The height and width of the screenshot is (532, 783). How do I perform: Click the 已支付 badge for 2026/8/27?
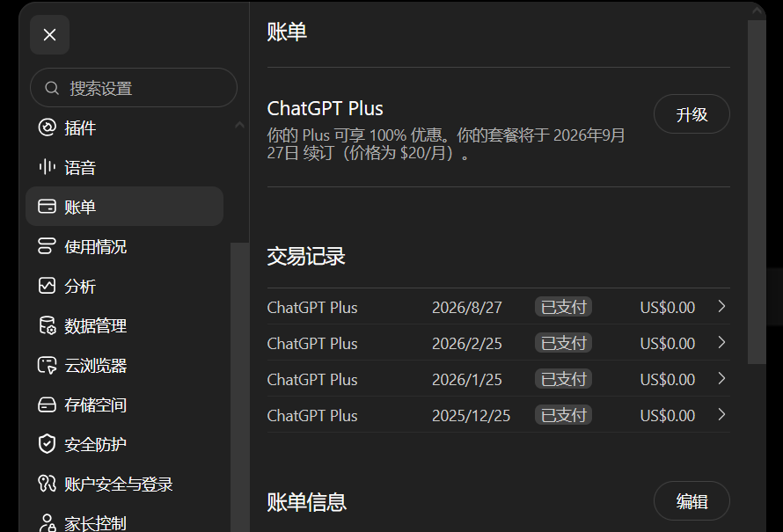pyautogui.click(x=563, y=306)
